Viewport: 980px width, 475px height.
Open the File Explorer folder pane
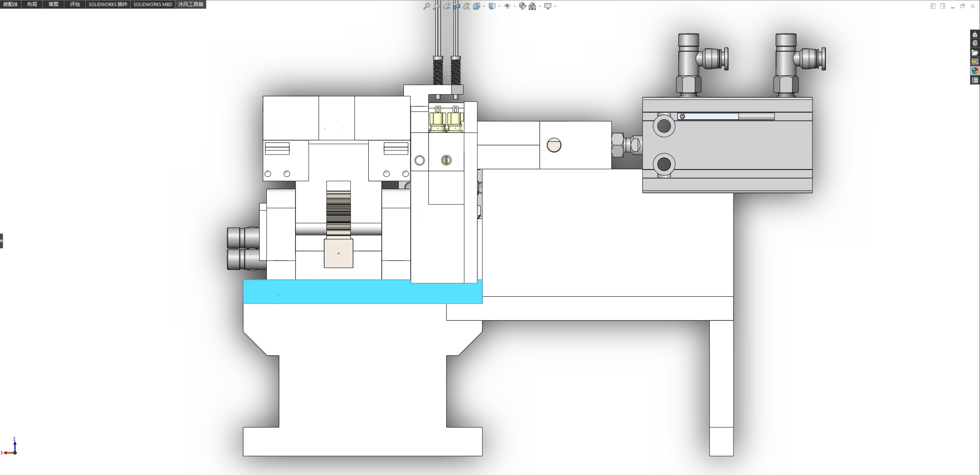pyautogui.click(x=975, y=52)
